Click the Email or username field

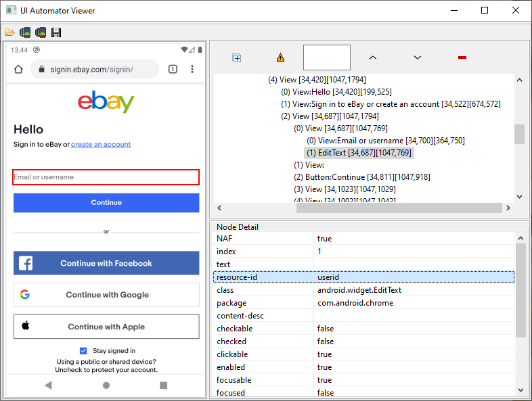[106, 177]
